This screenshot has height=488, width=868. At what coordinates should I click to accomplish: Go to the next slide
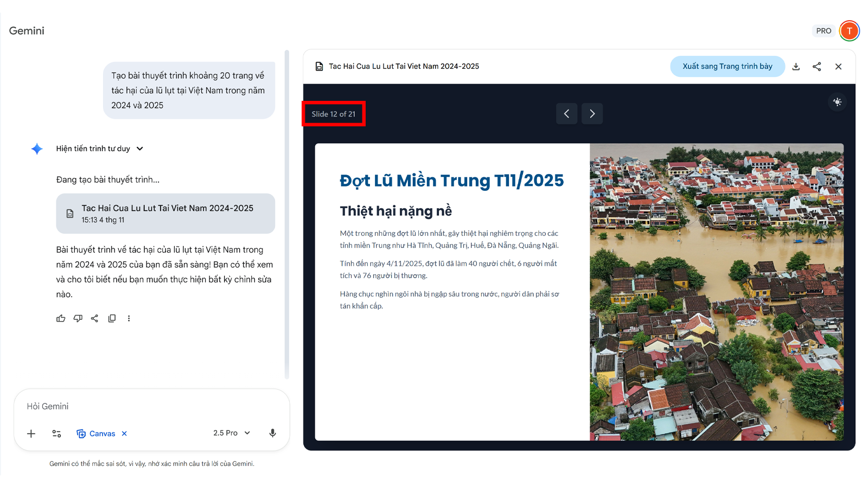point(592,114)
